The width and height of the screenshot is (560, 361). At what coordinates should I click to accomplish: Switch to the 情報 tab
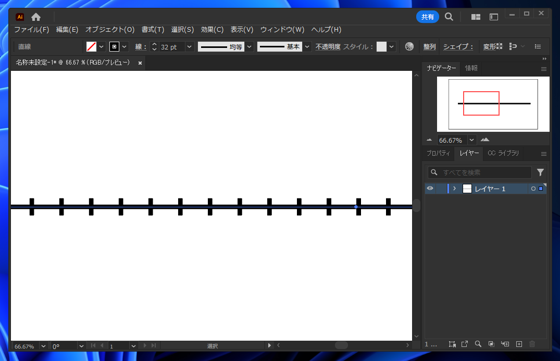(x=471, y=68)
